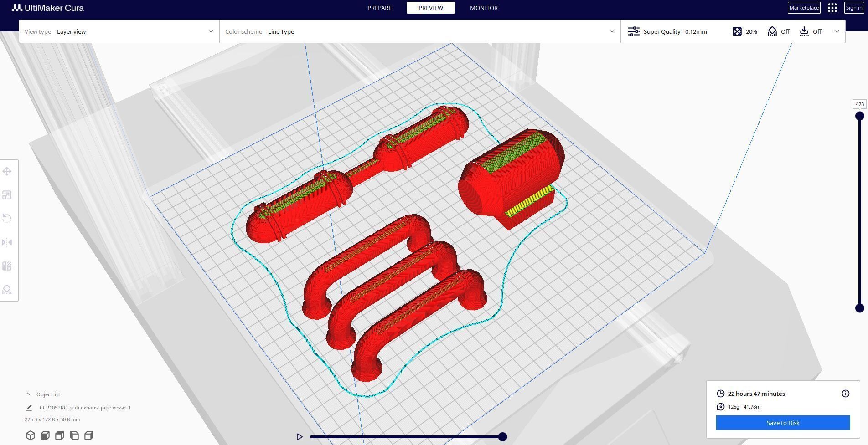Switch to top view cube icon
The height and width of the screenshot is (445, 868).
pos(60,435)
